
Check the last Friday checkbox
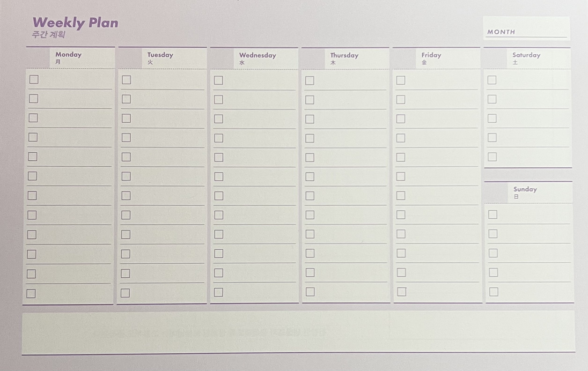(x=401, y=291)
